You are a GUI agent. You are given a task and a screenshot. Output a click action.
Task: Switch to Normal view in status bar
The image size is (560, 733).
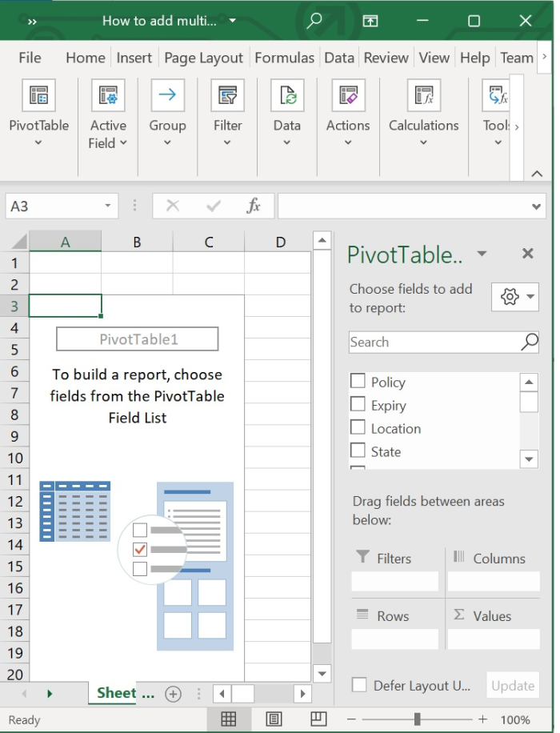(x=228, y=719)
